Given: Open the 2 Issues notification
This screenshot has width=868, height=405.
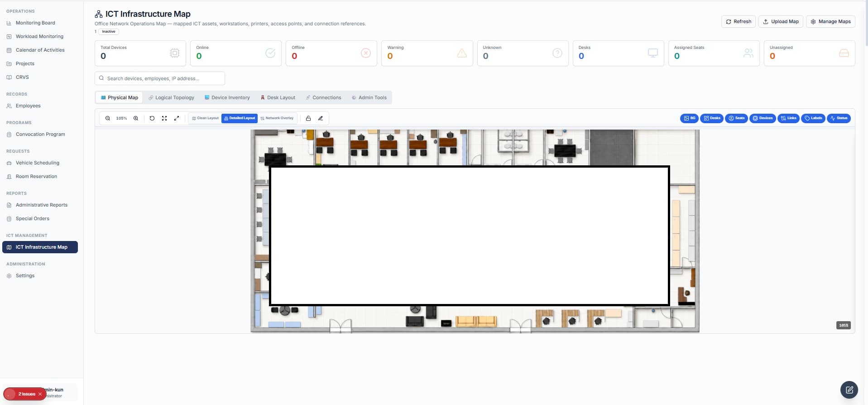Looking at the screenshot, I should pos(24,394).
